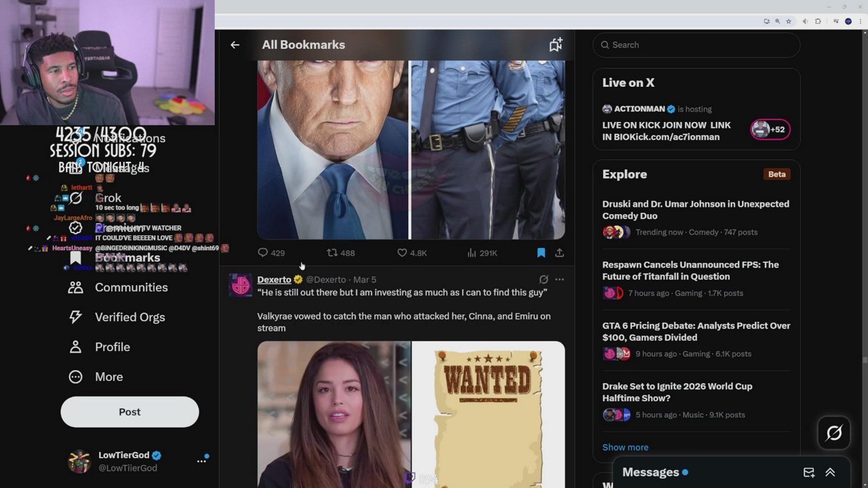Open the browser profile avatar icon

pyautogui.click(x=848, y=21)
